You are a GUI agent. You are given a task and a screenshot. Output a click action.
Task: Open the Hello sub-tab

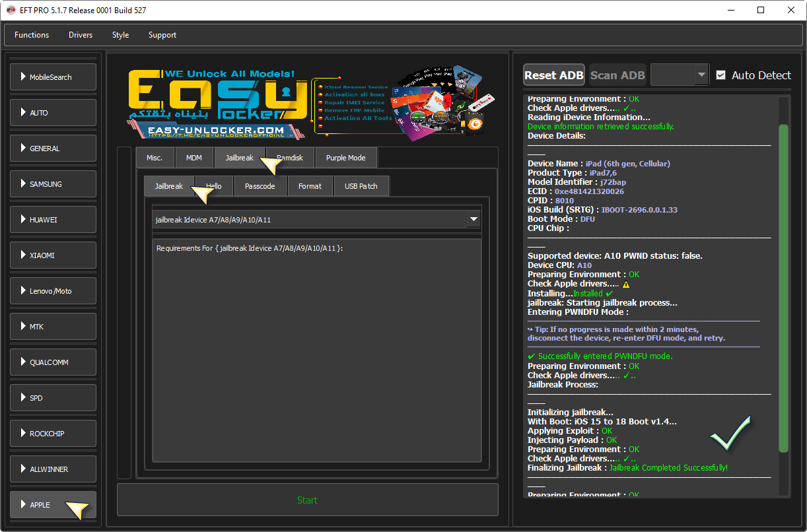click(214, 186)
